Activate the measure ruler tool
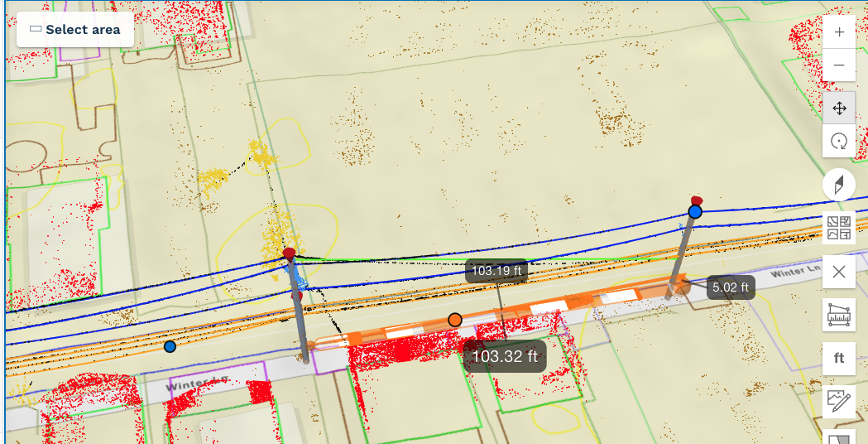Image resolution: width=868 pixels, height=444 pixels. 839,315
